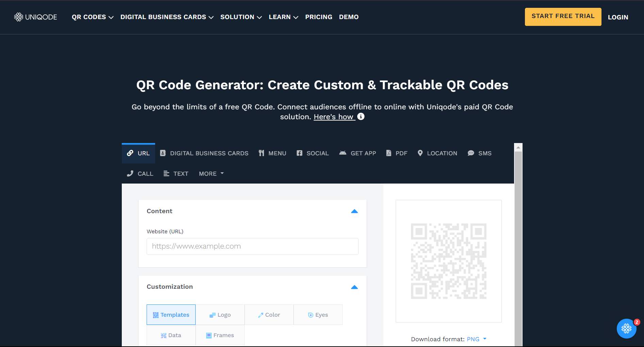Screen dimensions: 644x347
Task: Select the PDF QR code type
Action: point(396,153)
